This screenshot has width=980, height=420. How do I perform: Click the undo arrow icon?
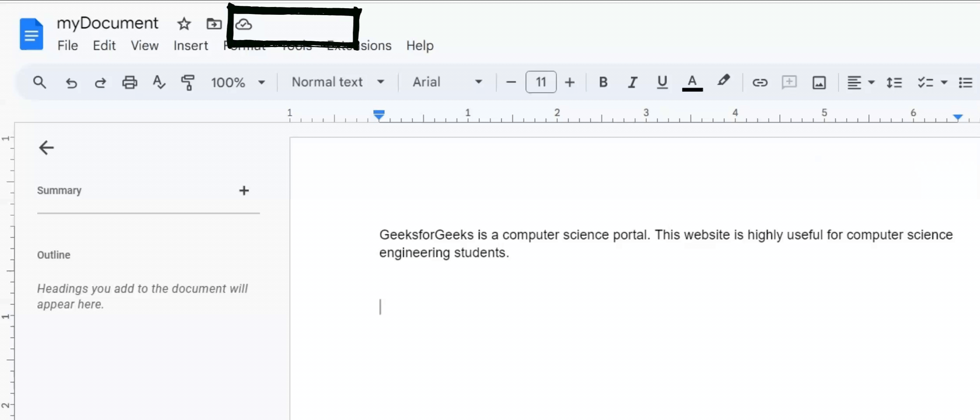click(x=71, y=82)
